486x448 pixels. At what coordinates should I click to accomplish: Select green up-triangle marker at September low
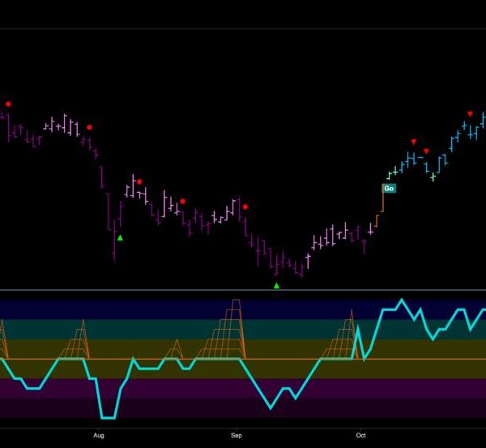pyautogui.click(x=276, y=286)
